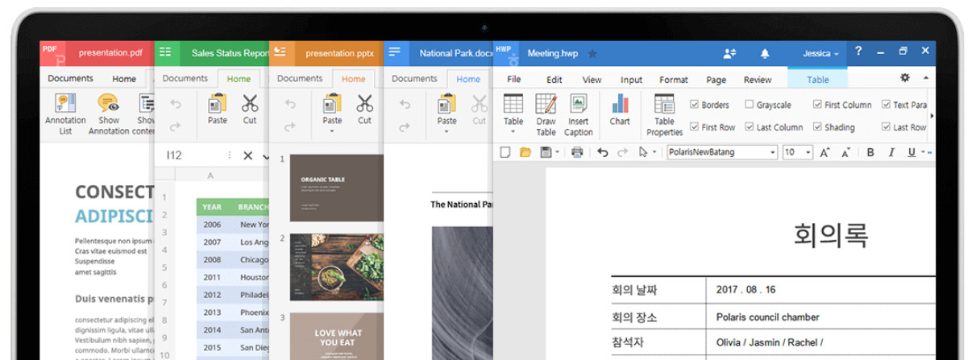Open the share users icon in title bar
980x360 pixels.
click(730, 53)
